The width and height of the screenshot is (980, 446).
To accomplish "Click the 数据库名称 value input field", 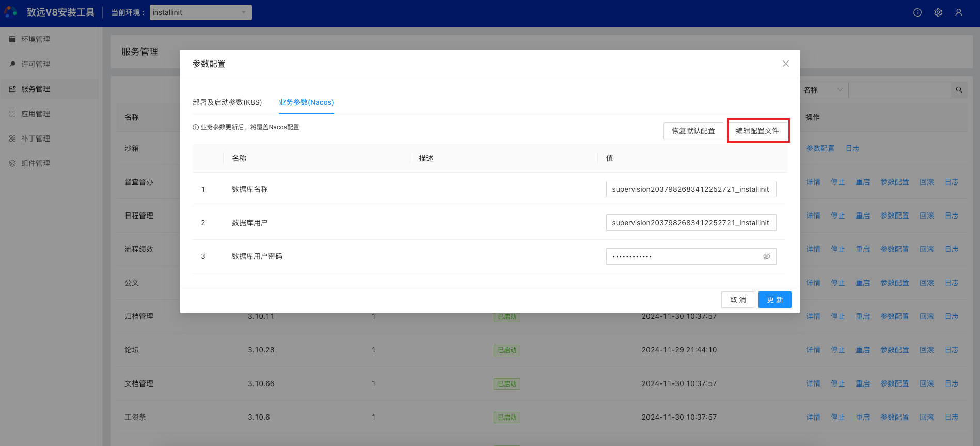I will (690, 189).
